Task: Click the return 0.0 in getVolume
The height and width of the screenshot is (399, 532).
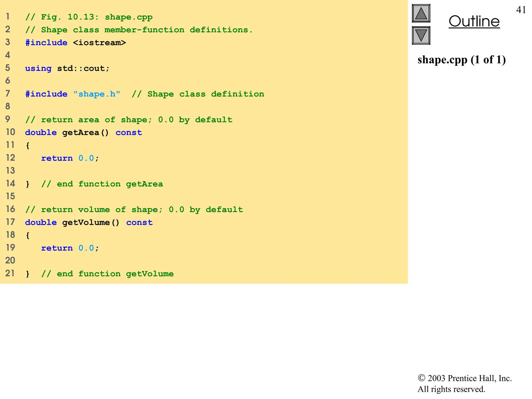Action: click(70, 248)
